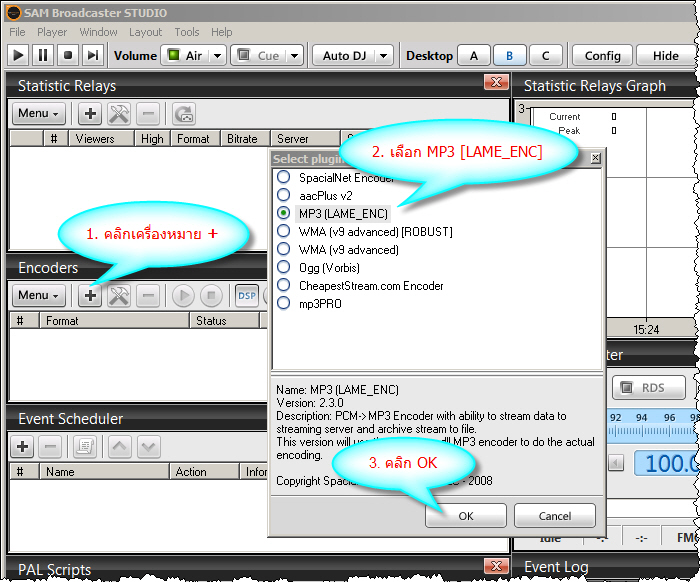Toggle the RDS button
This screenshot has height=582, width=700.
[x=648, y=387]
